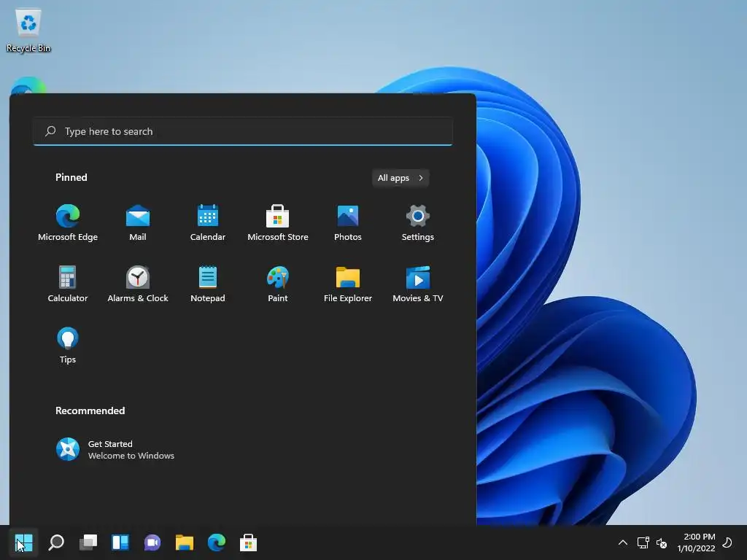Open Task View on the taskbar

(88, 542)
